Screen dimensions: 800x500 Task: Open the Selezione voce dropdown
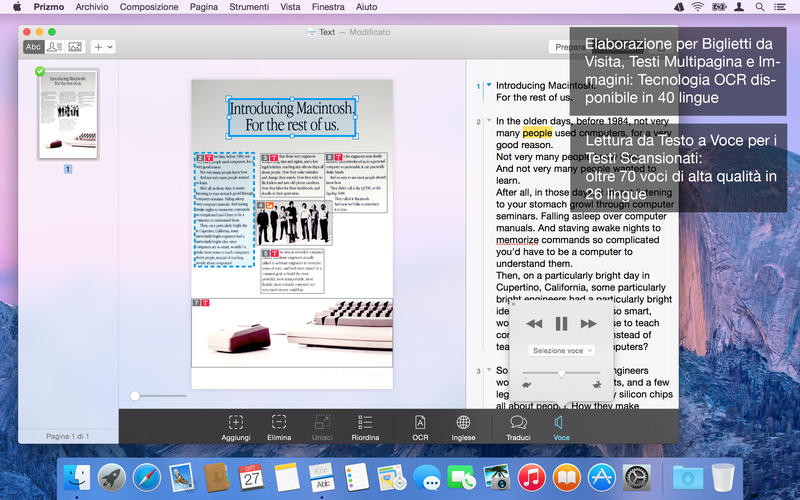pyautogui.click(x=561, y=351)
